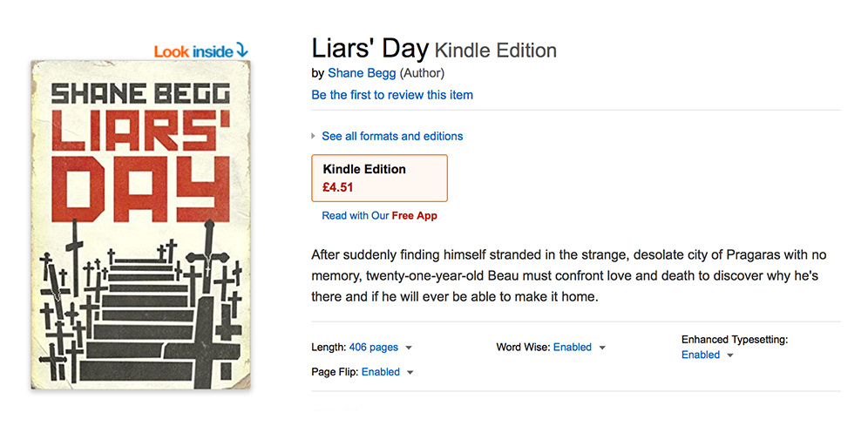Select the Kindle Edition £4.51 format button
This screenshot has height=426, width=868.
click(x=379, y=178)
